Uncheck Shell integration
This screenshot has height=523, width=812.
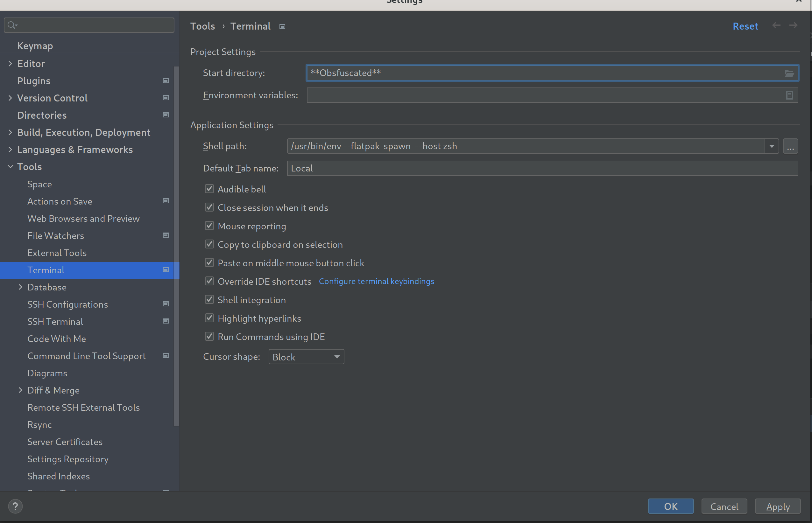[209, 300]
